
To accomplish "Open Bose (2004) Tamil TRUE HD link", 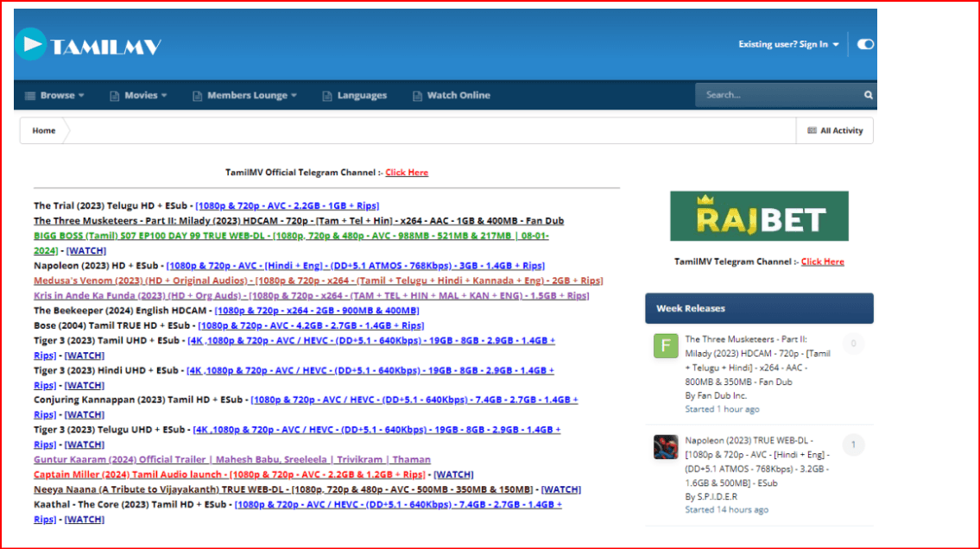I will (x=311, y=325).
